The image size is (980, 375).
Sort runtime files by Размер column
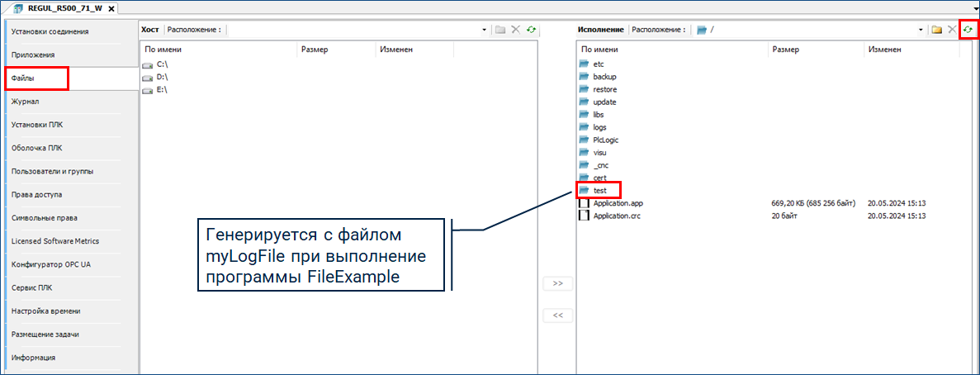[x=785, y=50]
